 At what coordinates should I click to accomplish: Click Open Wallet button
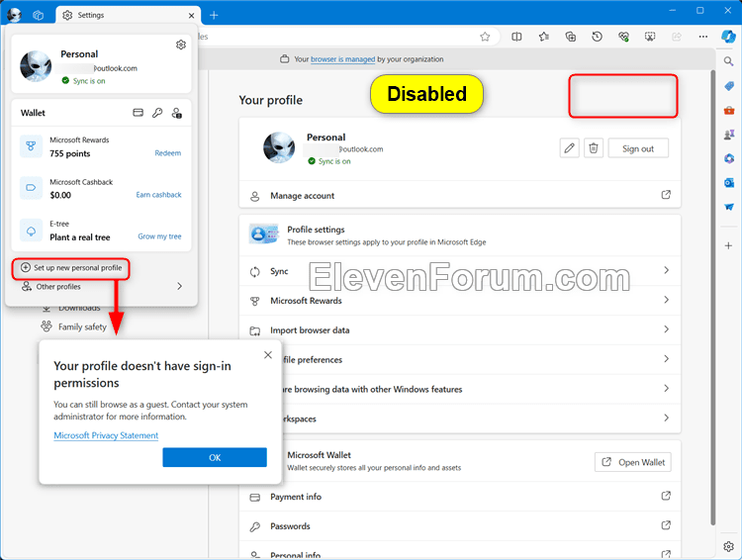coord(633,462)
